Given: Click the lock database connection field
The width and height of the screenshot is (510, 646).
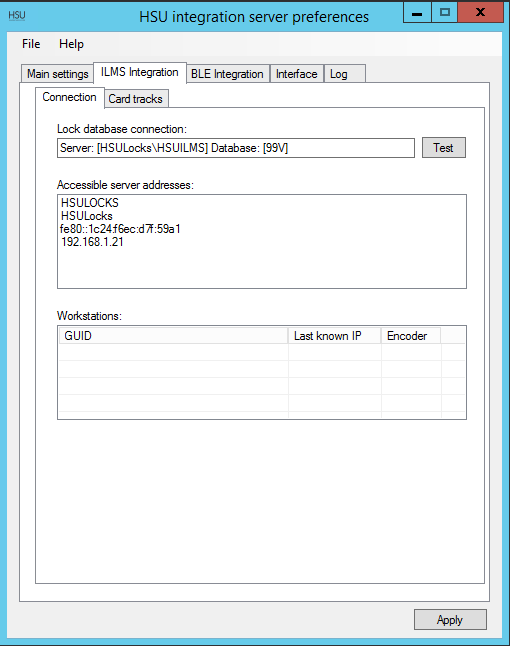Looking at the screenshot, I should (236, 148).
